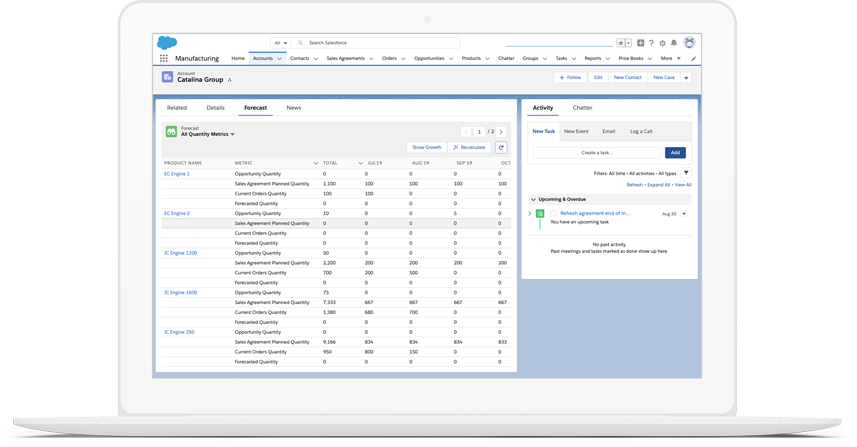Click the Salesforce cloud logo
The height and width of the screenshot is (447, 857).
167,43
